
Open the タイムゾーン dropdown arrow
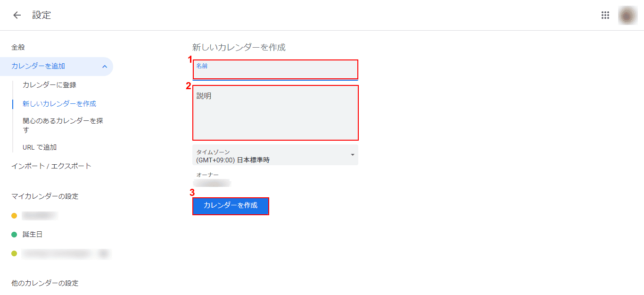[x=352, y=155]
